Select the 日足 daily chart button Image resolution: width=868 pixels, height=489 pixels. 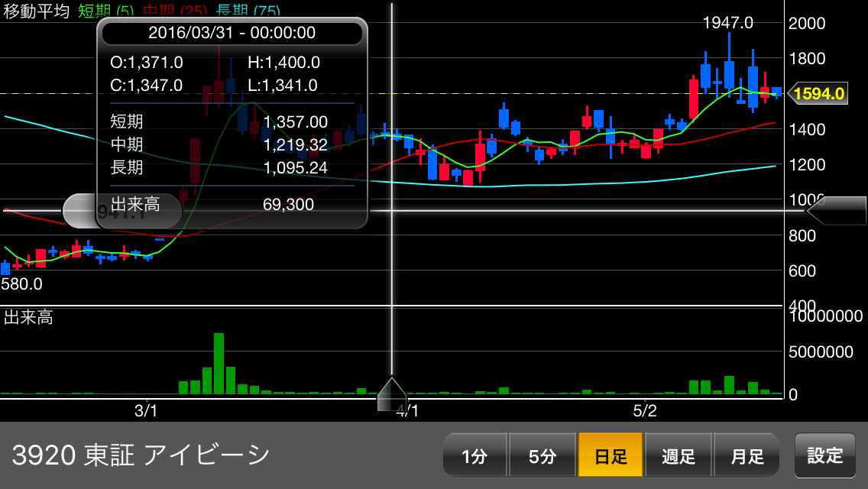coord(611,456)
